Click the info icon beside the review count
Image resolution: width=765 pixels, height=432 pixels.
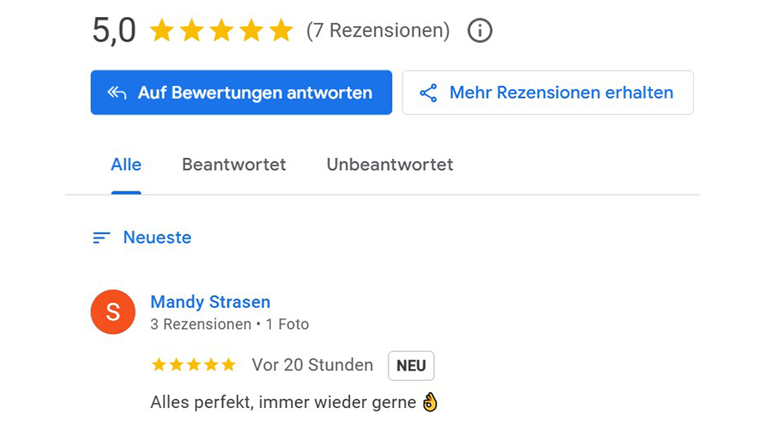coord(480,31)
